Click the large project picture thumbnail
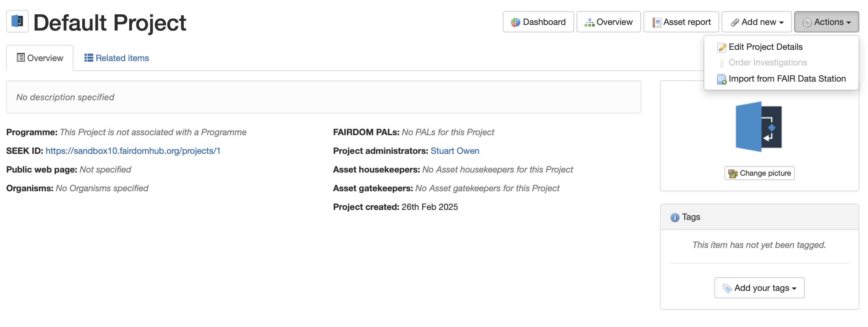This screenshot has width=868, height=327. point(759,127)
